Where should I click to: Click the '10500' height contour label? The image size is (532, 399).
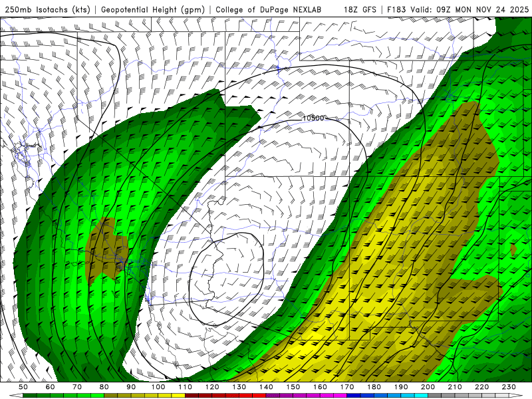(x=313, y=118)
